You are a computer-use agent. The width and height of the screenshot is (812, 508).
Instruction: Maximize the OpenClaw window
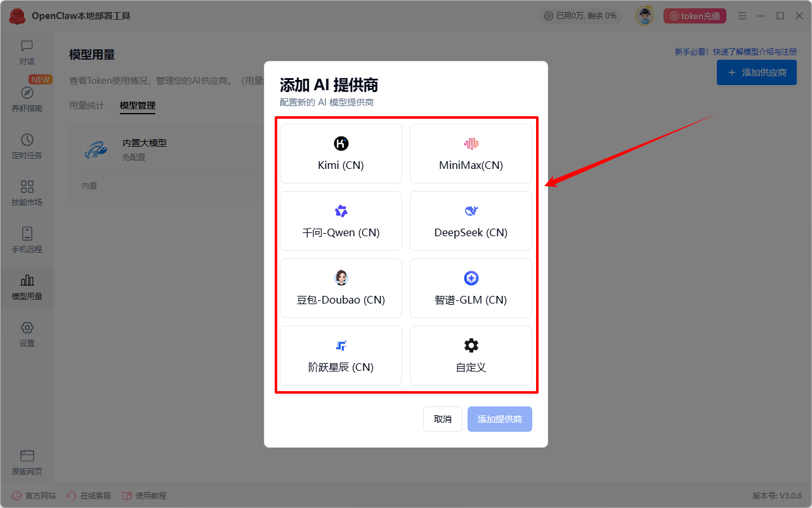pos(780,16)
